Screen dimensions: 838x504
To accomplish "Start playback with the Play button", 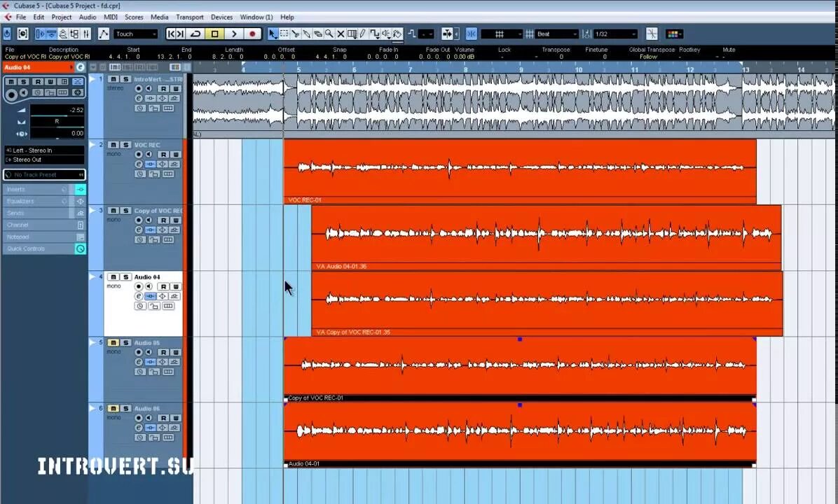I will click(235, 33).
